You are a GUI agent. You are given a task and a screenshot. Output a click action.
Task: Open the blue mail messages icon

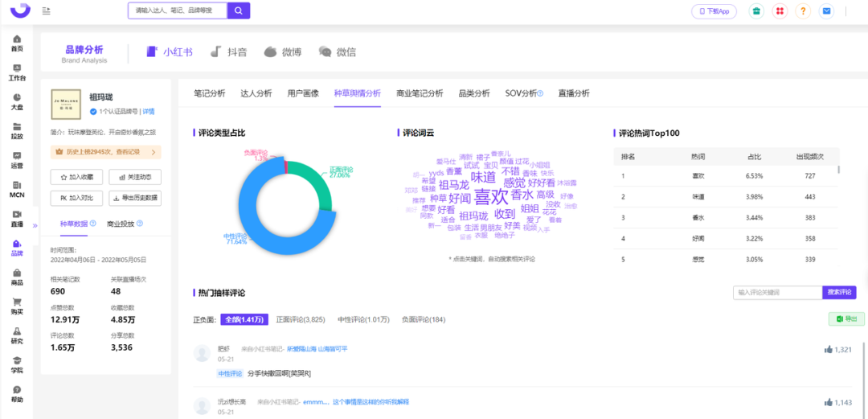[x=826, y=11]
